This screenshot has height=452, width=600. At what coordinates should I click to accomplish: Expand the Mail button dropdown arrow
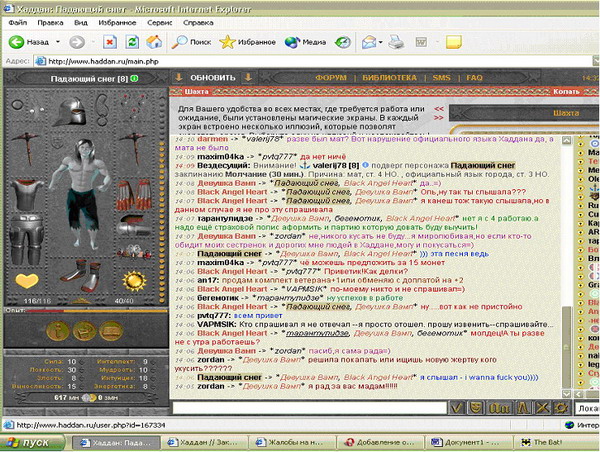click(x=381, y=42)
